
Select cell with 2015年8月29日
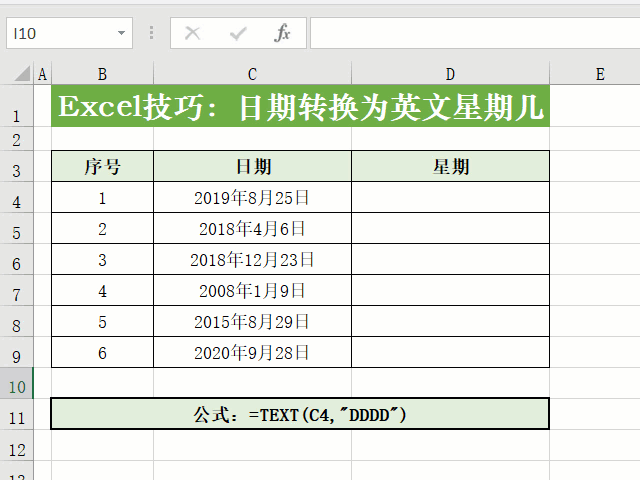pyautogui.click(x=252, y=321)
